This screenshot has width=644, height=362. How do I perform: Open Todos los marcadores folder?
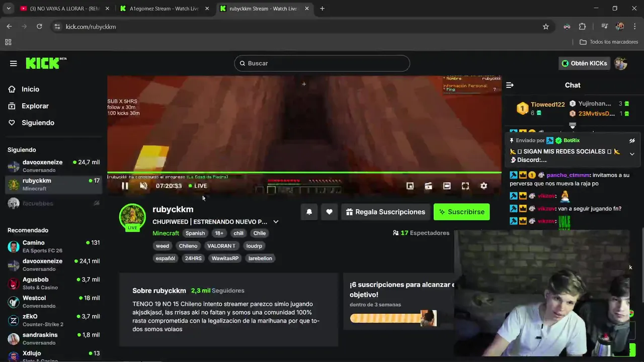(x=608, y=42)
